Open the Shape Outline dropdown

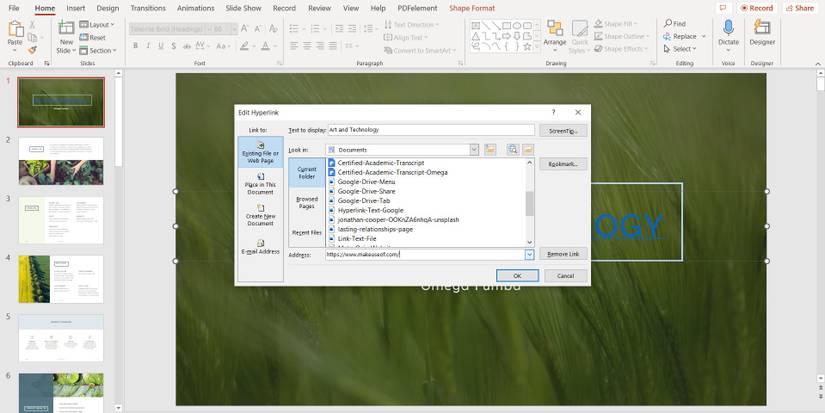(x=621, y=36)
